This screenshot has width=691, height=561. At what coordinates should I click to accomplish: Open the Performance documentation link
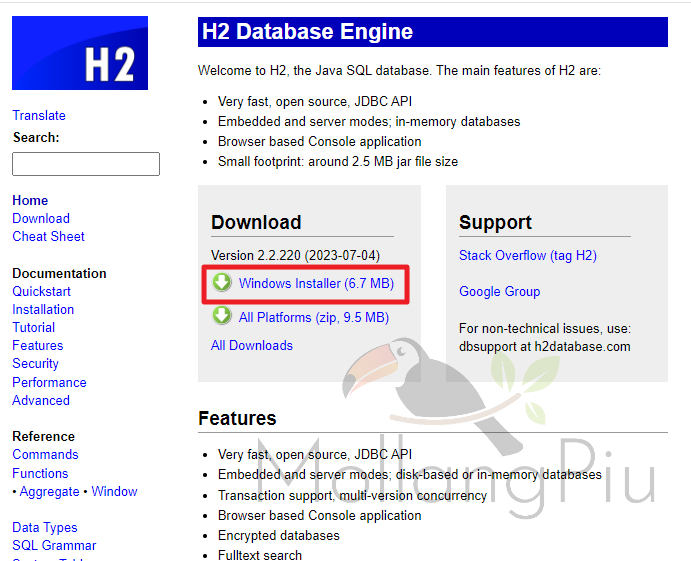coord(49,382)
